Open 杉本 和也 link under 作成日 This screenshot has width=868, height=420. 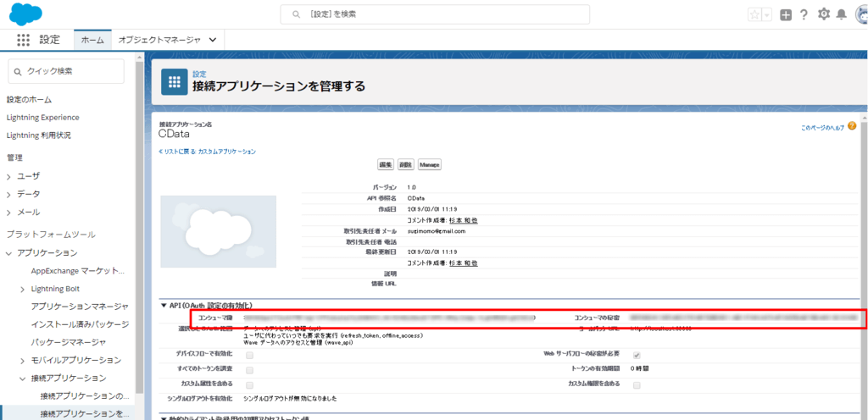[x=464, y=220]
